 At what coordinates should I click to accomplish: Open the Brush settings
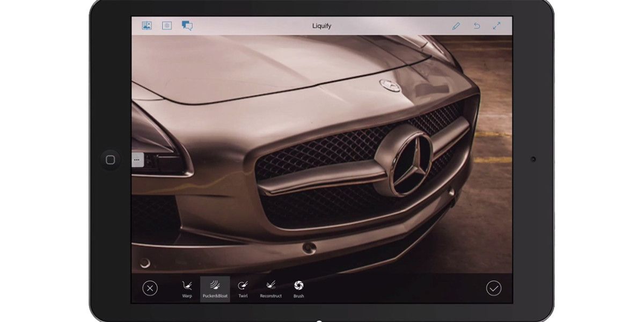299,289
